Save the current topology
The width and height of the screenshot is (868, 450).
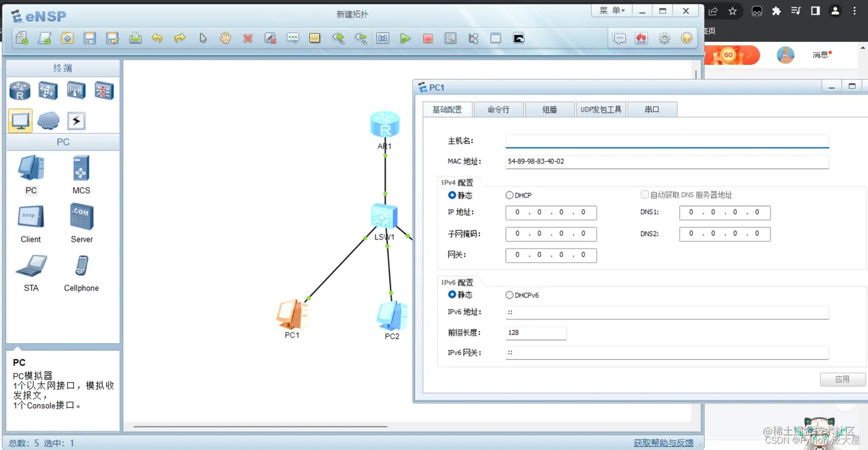point(90,38)
